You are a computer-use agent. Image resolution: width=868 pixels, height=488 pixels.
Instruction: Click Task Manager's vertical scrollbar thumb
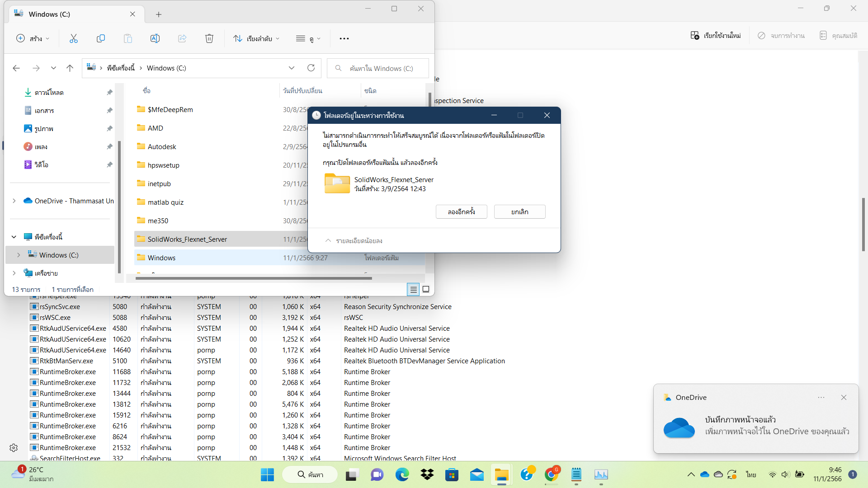click(x=863, y=225)
